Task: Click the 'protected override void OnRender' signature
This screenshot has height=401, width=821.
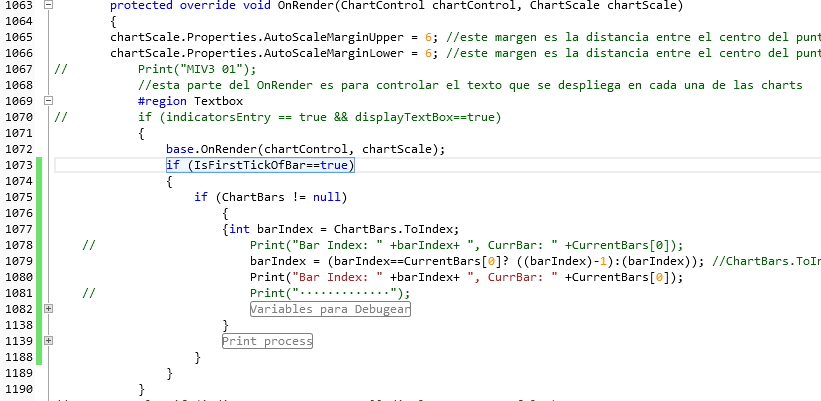Action: click(396, 5)
